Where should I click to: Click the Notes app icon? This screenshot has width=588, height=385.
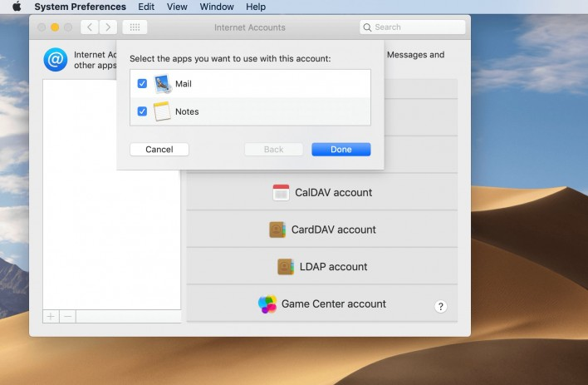(162, 111)
